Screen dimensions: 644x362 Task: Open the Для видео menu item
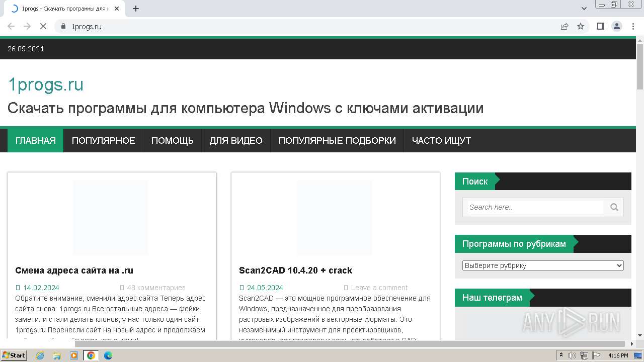tap(236, 141)
